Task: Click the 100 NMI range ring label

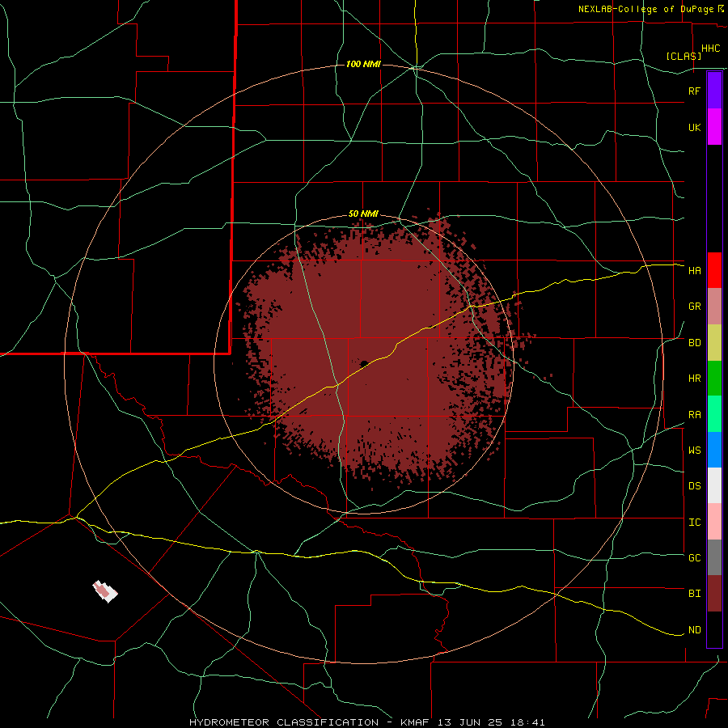Action: pos(363,64)
